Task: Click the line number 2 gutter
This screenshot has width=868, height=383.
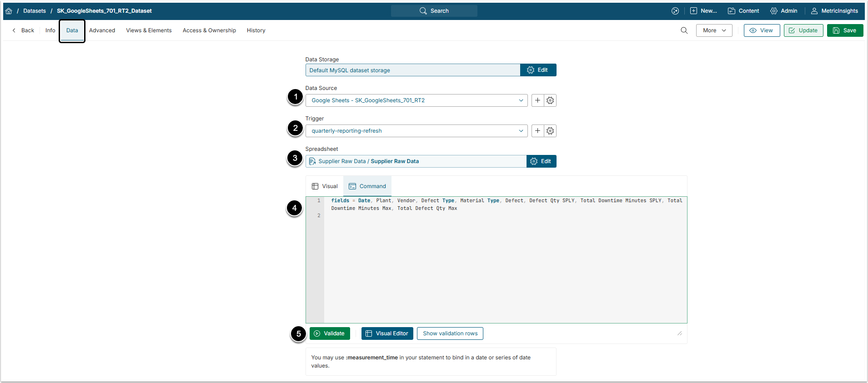Action: coord(319,215)
